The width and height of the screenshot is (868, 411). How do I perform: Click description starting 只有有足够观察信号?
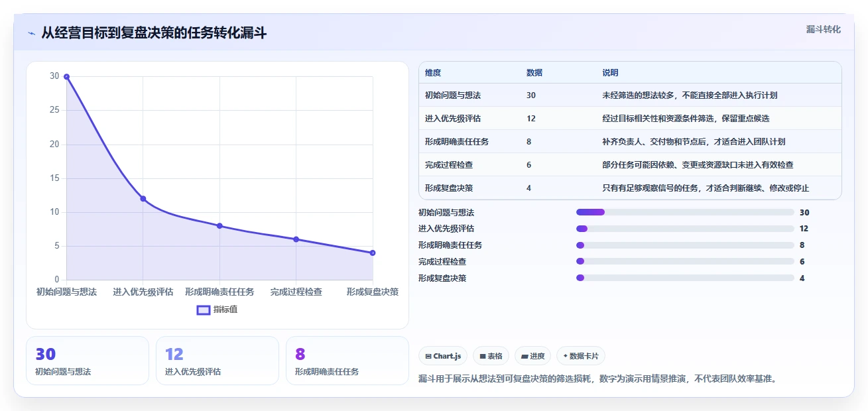coord(706,188)
